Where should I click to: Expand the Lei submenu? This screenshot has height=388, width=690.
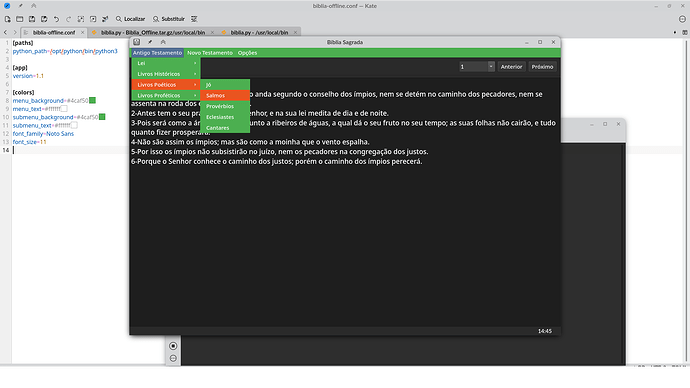166,63
